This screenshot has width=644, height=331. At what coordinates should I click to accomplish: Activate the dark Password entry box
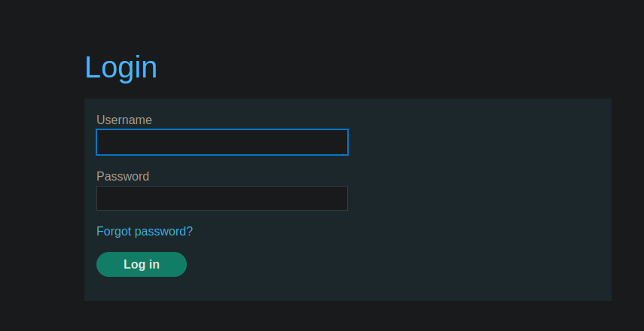[222, 199]
